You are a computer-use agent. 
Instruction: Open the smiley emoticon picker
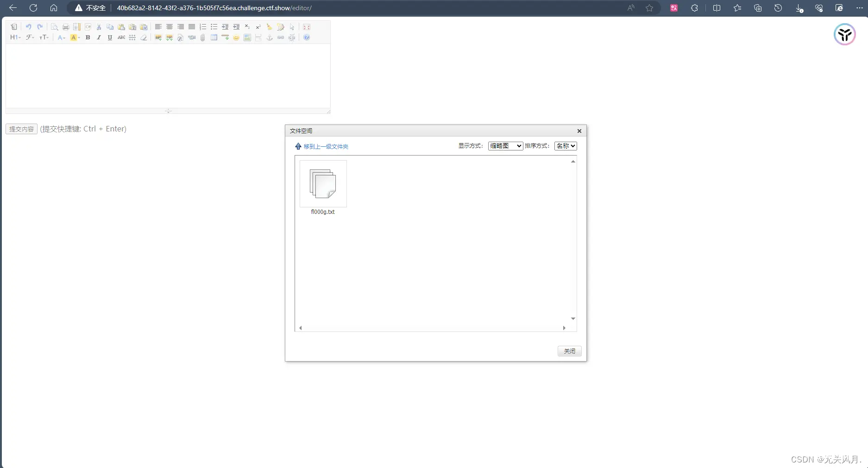pos(236,37)
